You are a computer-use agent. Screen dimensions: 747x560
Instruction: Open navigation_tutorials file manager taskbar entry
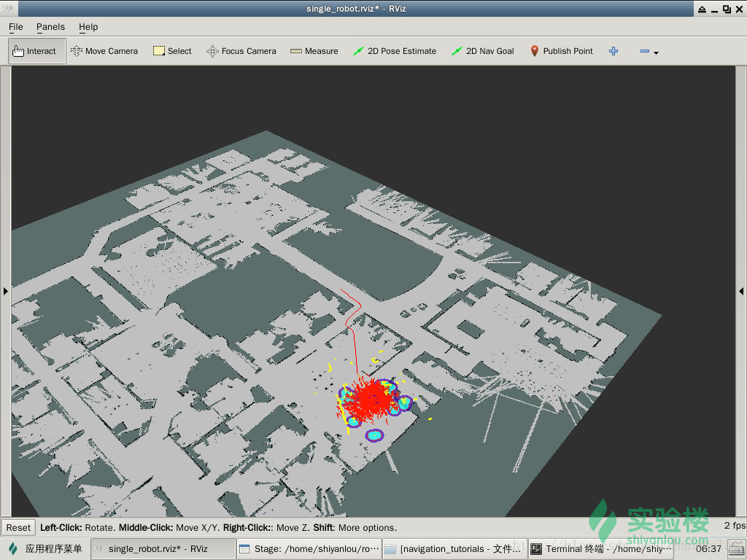455,548
